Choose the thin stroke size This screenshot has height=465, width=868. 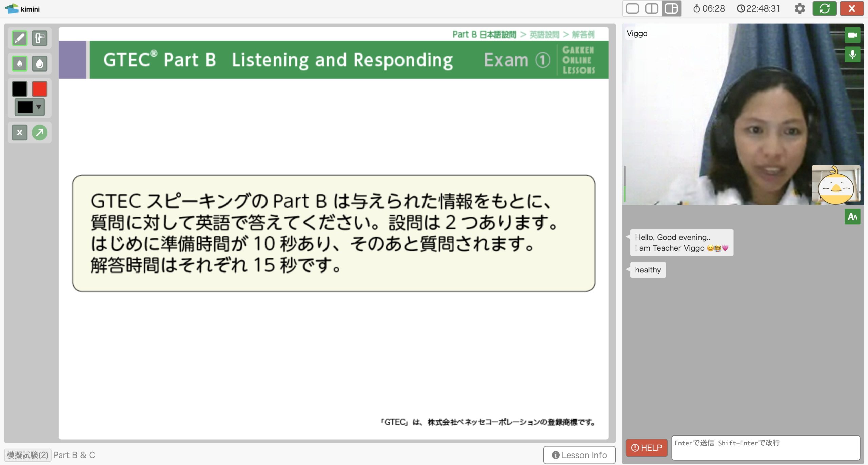(19, 63)
